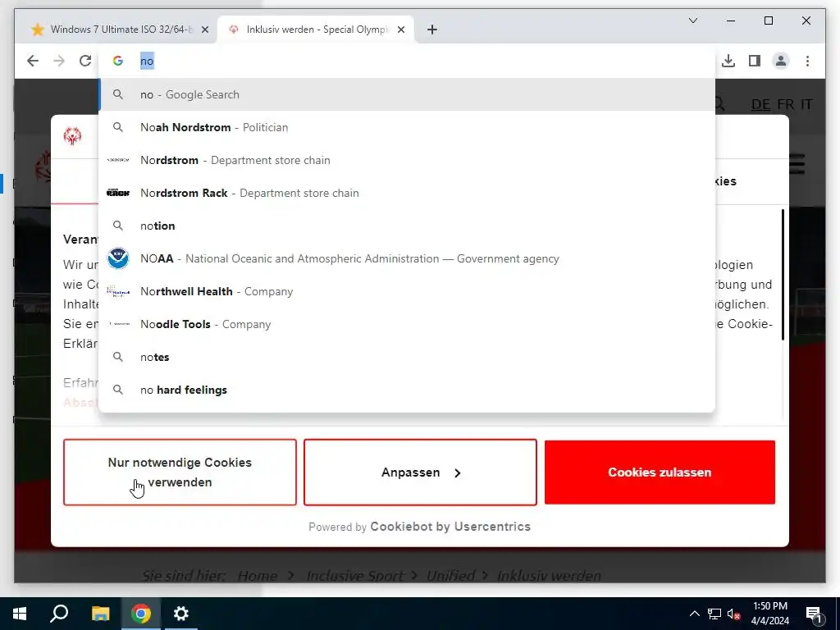Open 'Cookiebot by Usercentrics' link
Viewport: 840px width, 630px height.
(x=450, y=527)
